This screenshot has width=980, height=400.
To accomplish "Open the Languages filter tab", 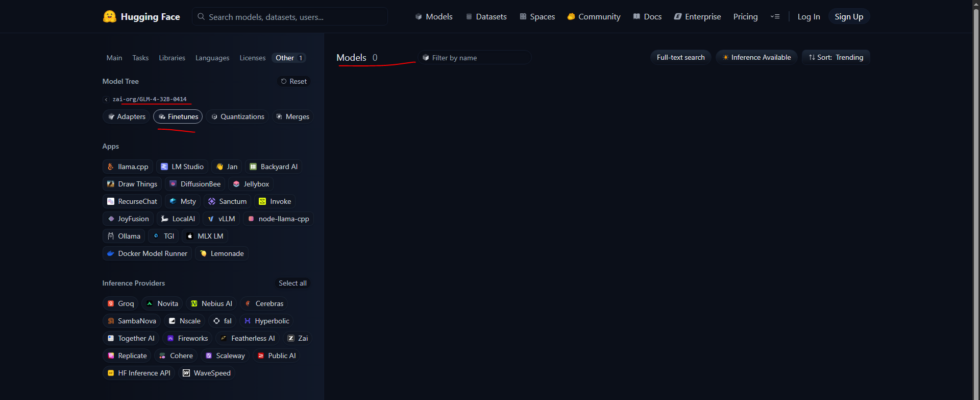I will click(212, 58).
